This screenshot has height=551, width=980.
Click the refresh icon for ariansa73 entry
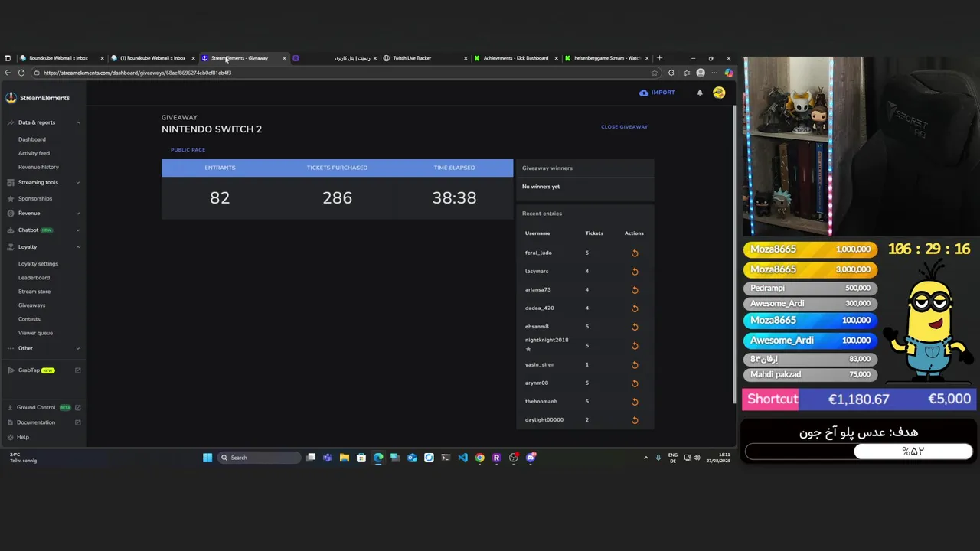coord(635,290)
